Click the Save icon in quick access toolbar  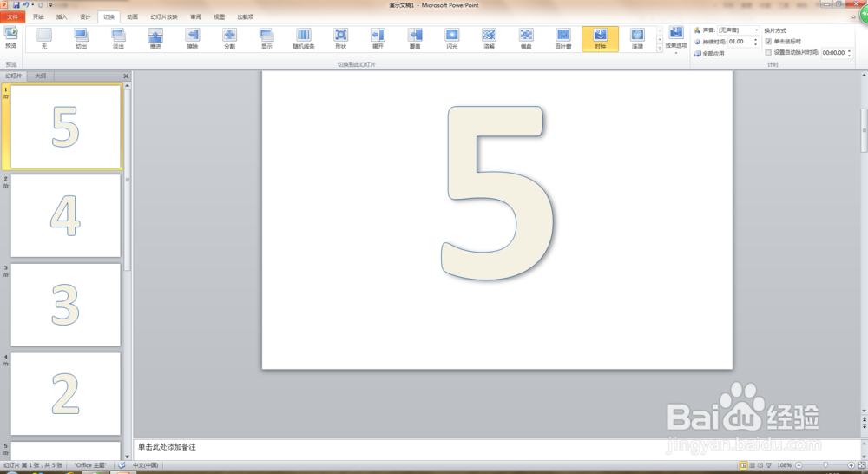coord(16,5)
